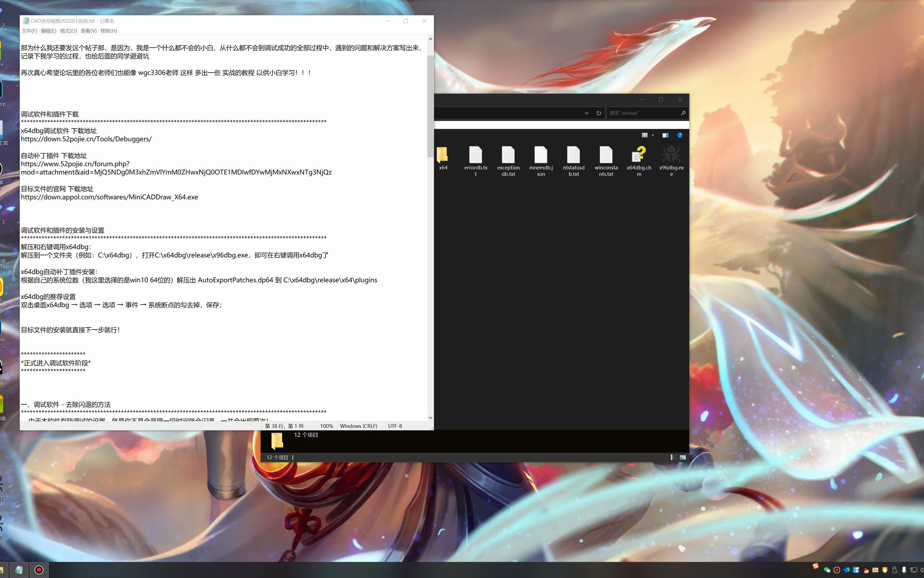Viewport: 924px width, 578px height.
Task: Click the blue tiles tray icon
Action: coord(856,570)
